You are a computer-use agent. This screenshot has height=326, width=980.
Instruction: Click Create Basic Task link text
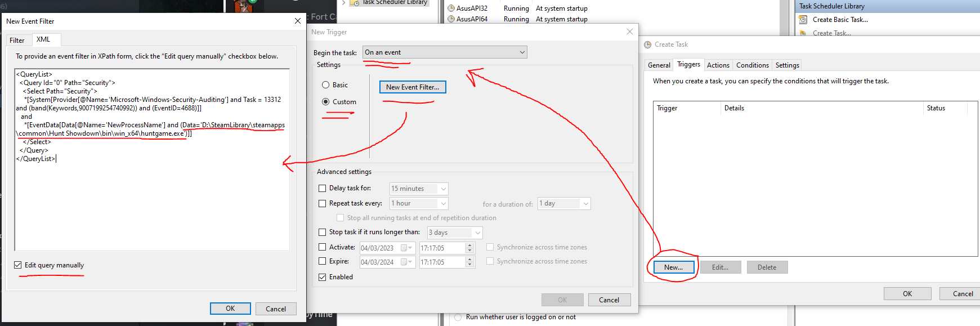click(840, 20)
